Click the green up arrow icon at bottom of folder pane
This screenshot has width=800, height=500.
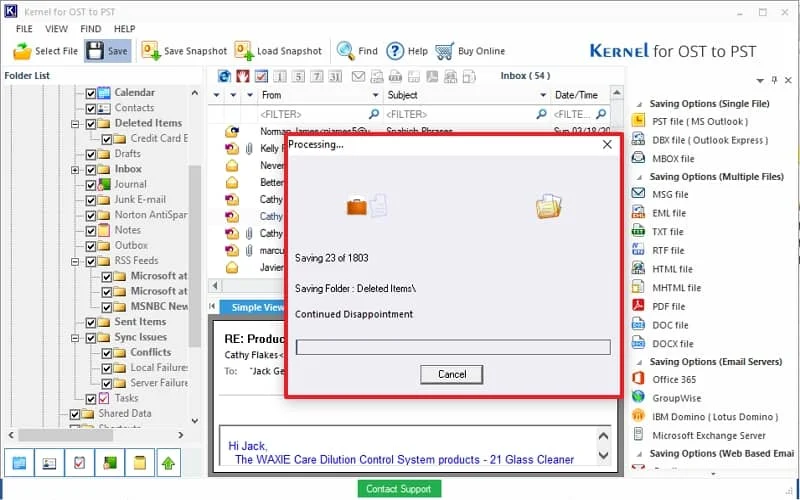(168, 463)
